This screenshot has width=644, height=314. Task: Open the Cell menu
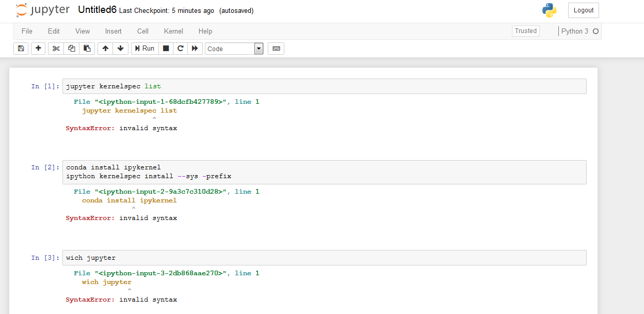[142, 31]
